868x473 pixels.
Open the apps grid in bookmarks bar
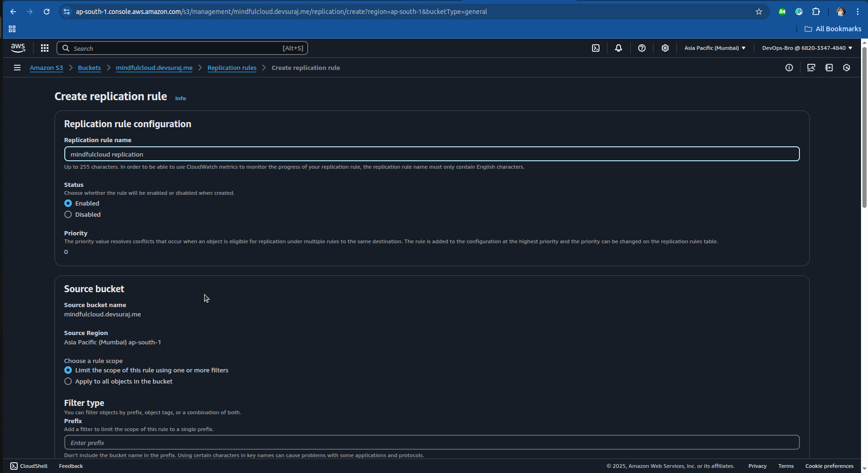[x=12, y=29]
